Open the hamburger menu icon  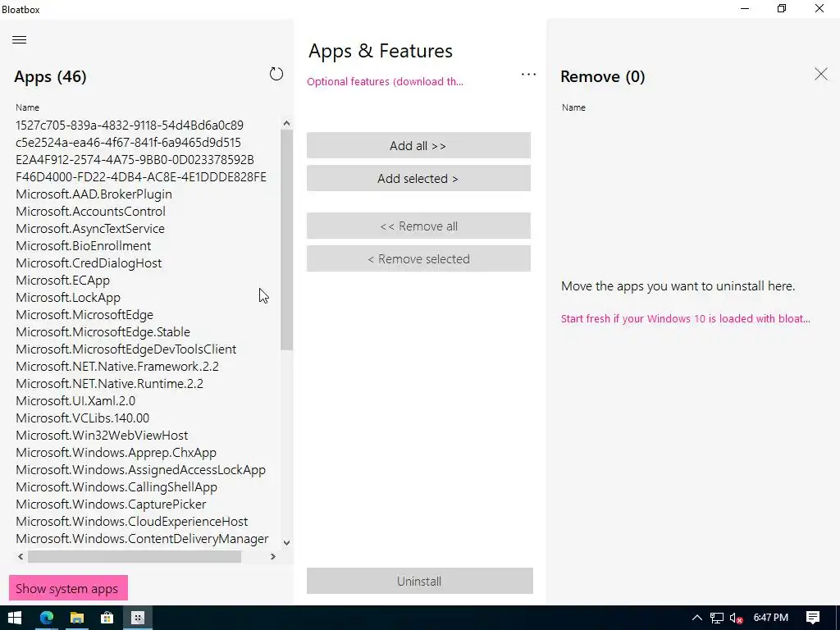(x=20, y=39)
